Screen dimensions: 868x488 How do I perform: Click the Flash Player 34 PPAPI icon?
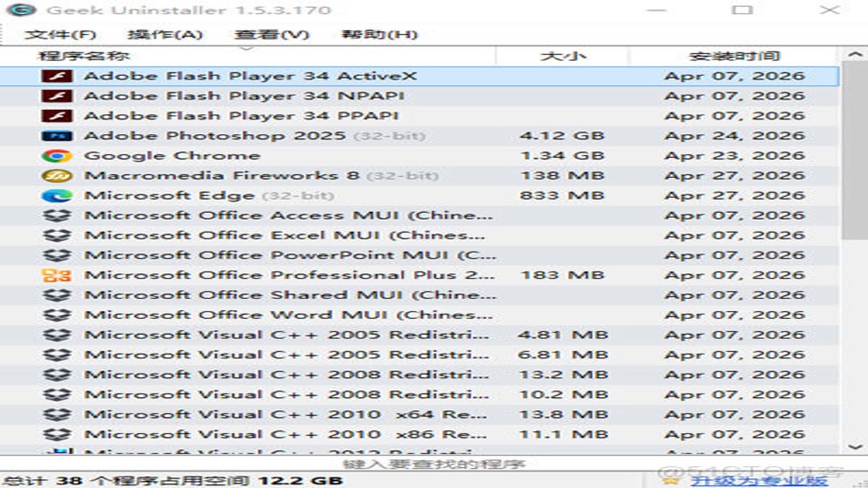coord(56,116)
